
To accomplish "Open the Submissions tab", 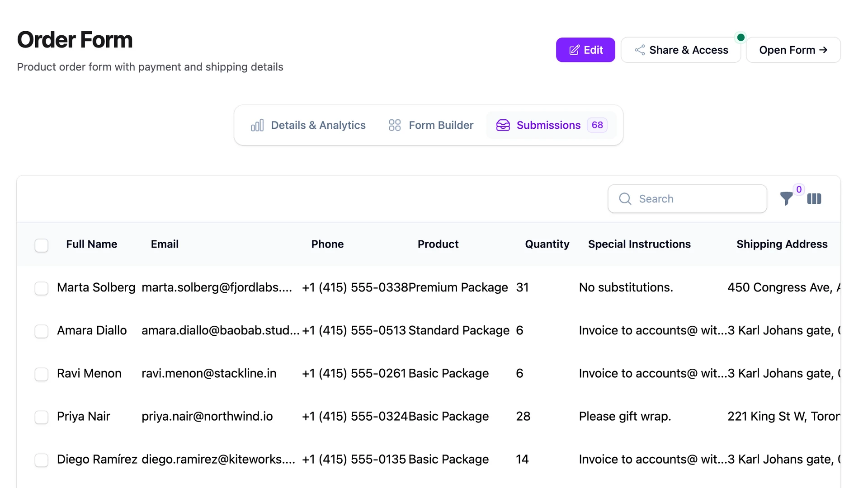I will tap(551, 125).
